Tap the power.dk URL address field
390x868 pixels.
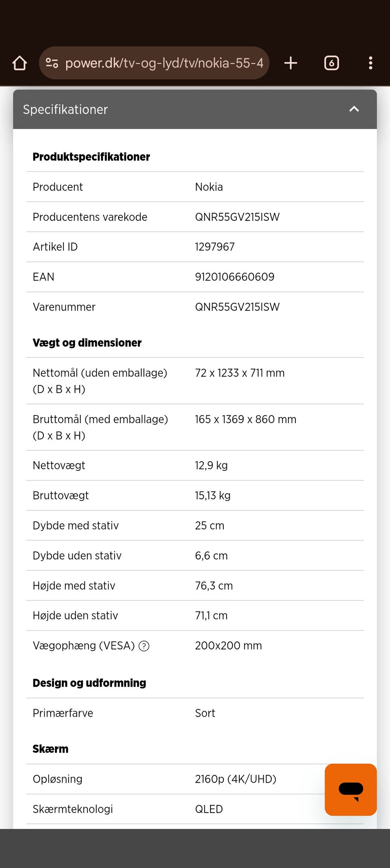tap(164, 63)
